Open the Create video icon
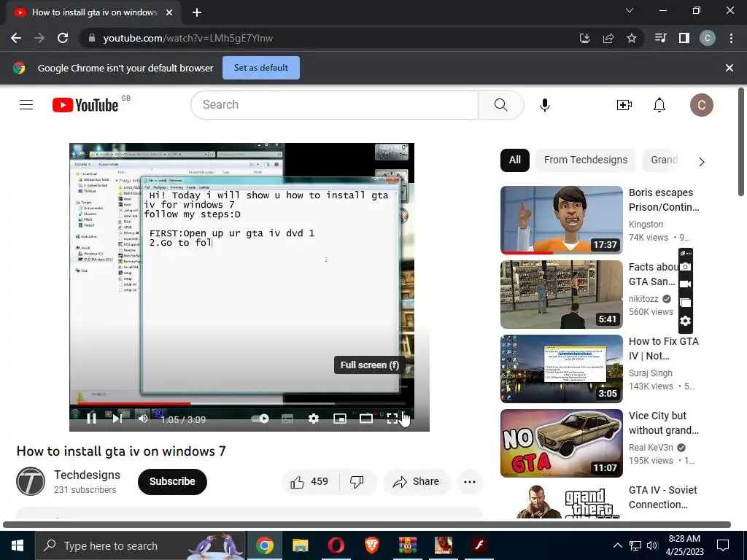747x560 pixels. tap(624, 105)
